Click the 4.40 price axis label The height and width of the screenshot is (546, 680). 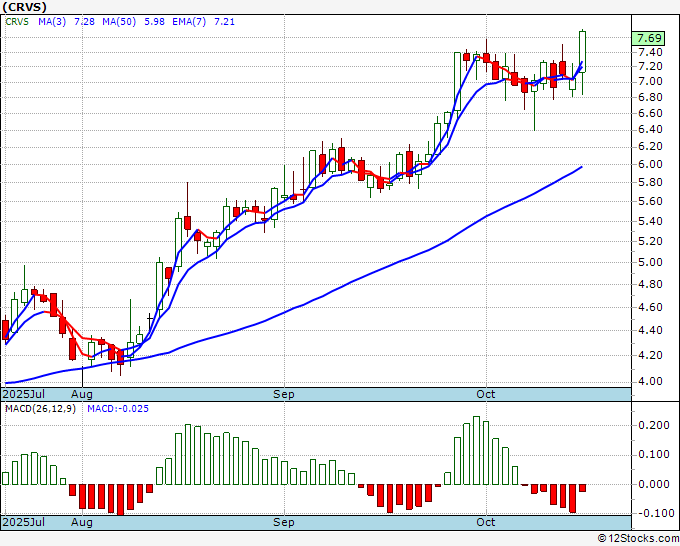(650, 330)
